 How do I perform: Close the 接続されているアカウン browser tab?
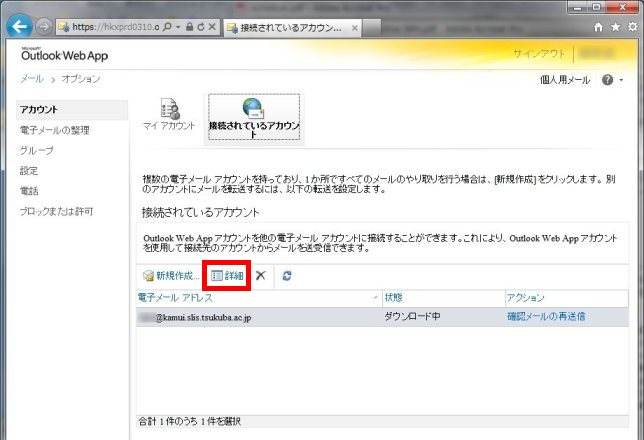click(354, 28)
